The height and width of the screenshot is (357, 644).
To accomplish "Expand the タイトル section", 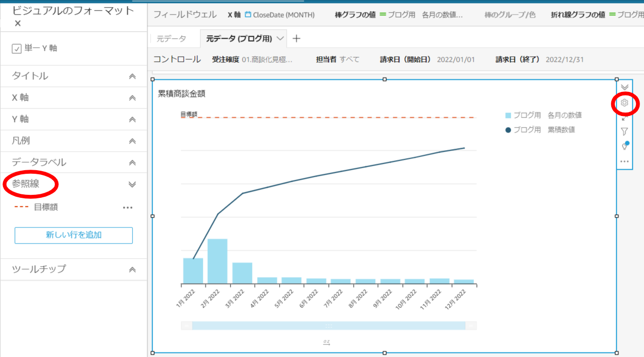I will click(132, 76).
